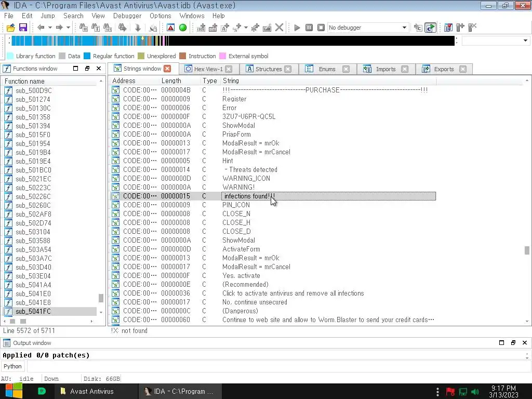This screenshot has width=532, height=399.
Task: Click Library function cyan color swatch
Action: click(x=10, y=56)
